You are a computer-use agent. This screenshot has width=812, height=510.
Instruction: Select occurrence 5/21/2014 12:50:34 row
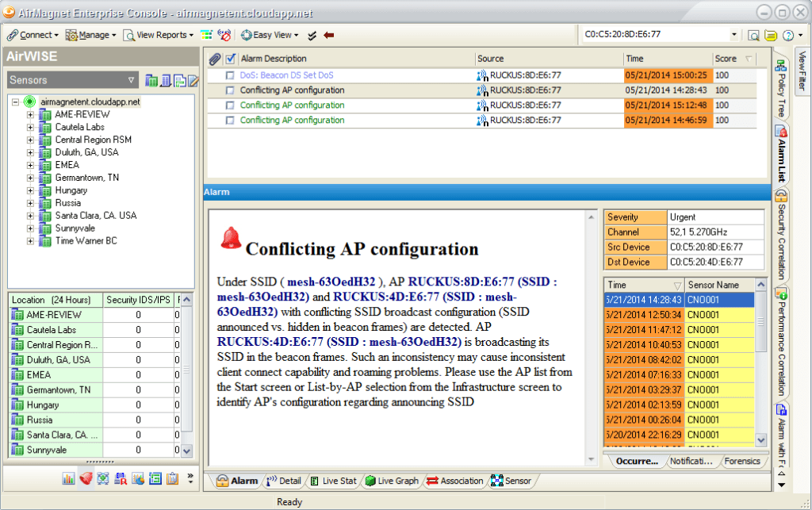tap(679, 315)
